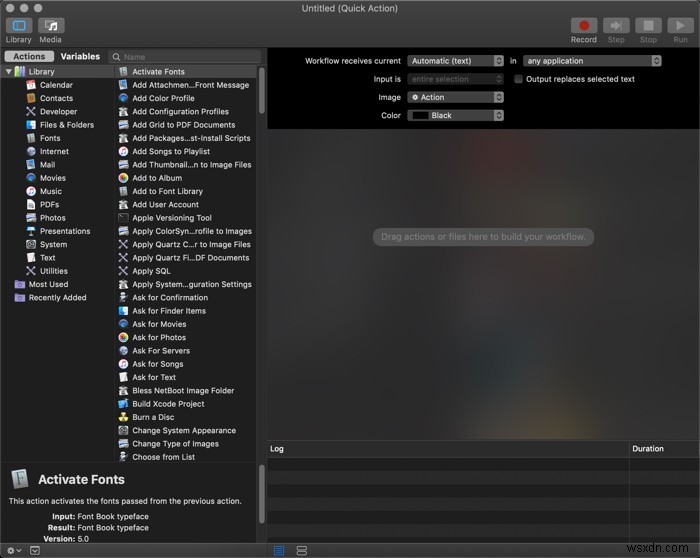Select the PDFs category icon
The image size is (700, 558).
pos(31,204)
